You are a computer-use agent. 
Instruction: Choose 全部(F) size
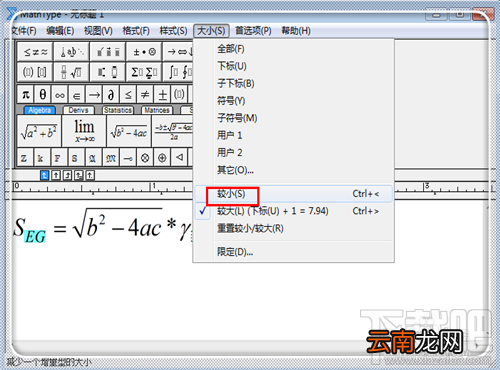294,49
